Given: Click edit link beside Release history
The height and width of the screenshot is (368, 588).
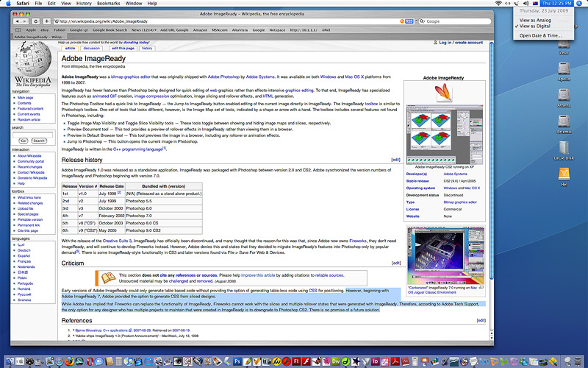Looking at the screenshot, I should click(395, 160).
